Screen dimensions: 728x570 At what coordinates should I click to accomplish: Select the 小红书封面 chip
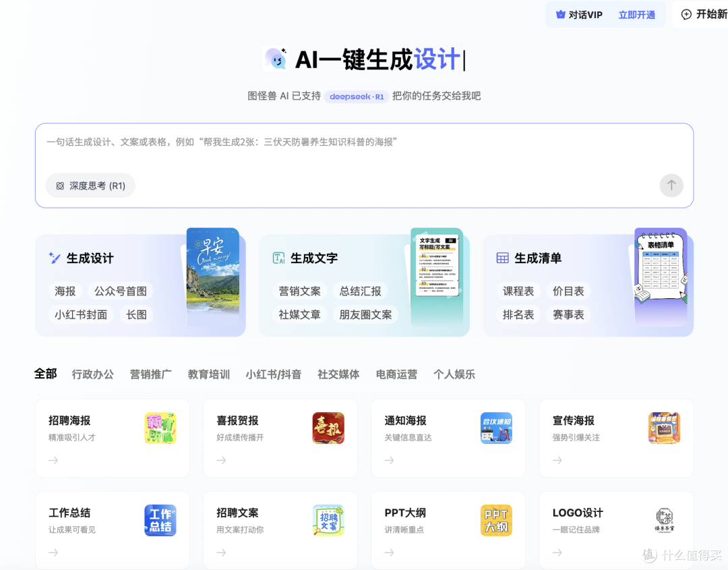[x=81, y=314]
